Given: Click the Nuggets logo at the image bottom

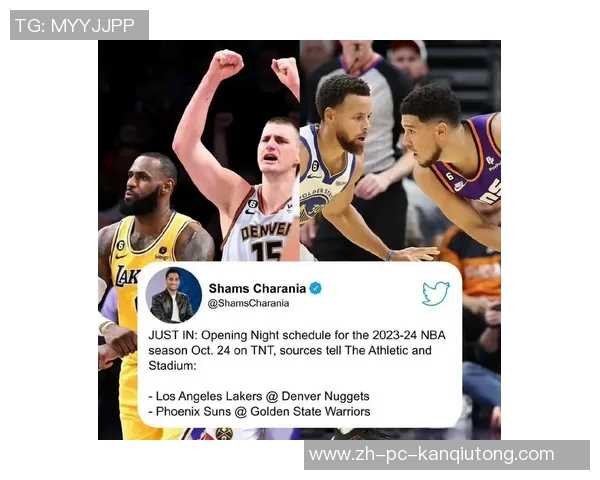Looking at the screenshot, I should (x=224, y=434).
